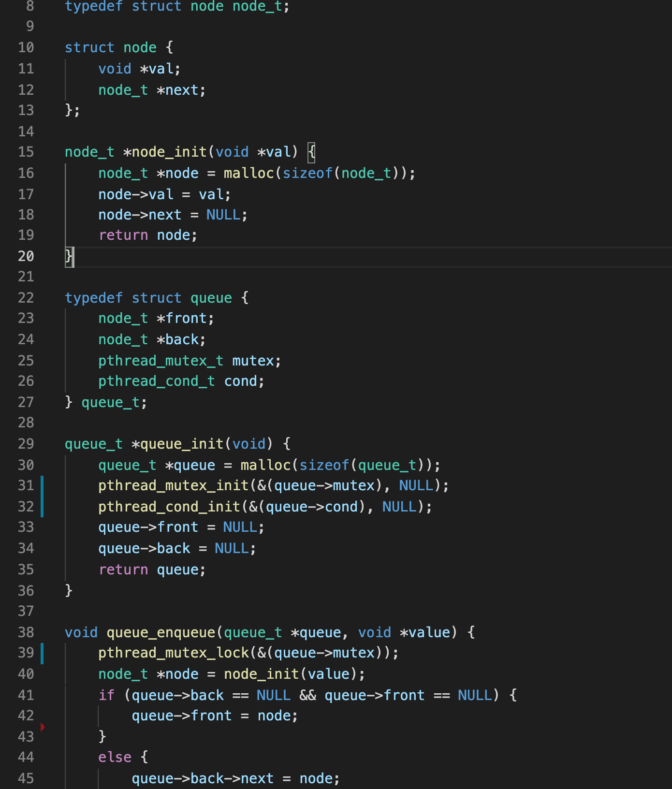
Task: Click the closing brace on line 20
Action: pyautogui.click(x=69, y=256)
